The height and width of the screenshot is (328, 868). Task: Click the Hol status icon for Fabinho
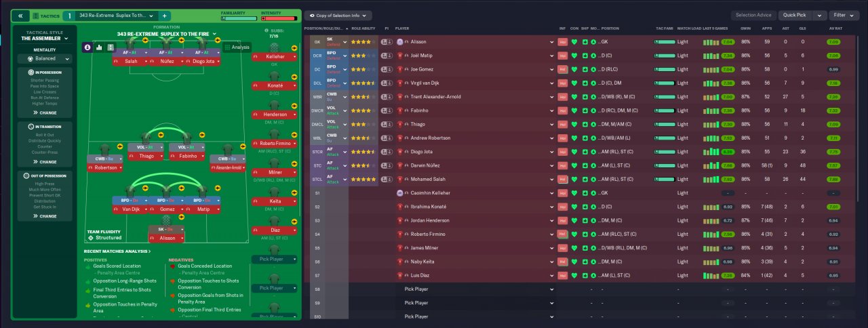[562, 110]
